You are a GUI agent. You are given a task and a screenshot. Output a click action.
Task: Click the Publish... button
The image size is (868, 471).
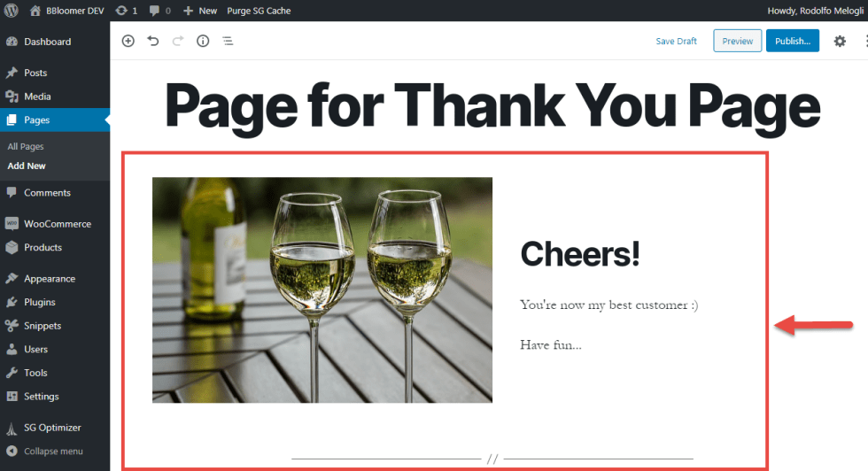tap(792, 41)
